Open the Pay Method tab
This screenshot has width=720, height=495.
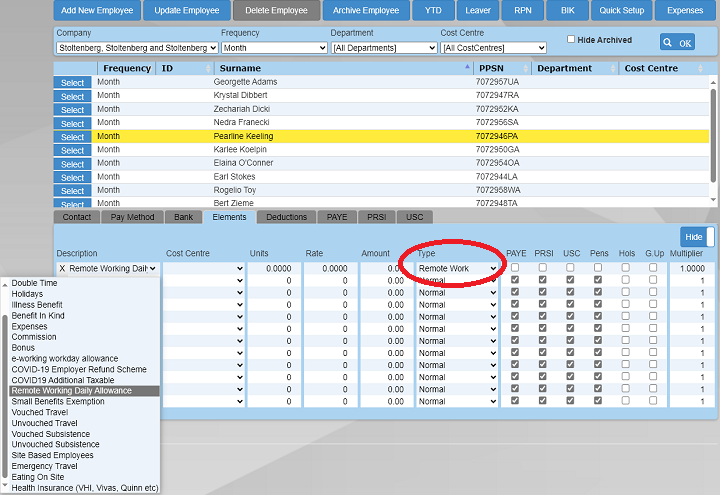click(x=132, y=217)
